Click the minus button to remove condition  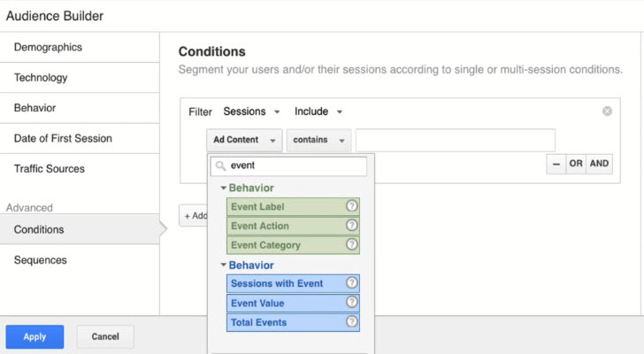coord(556,164)
